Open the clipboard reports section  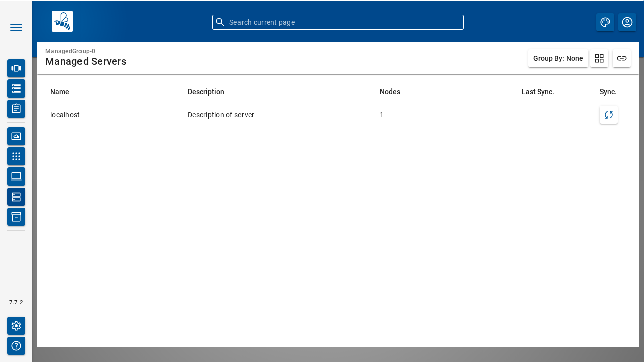pyautogui.click(x=16, y=109)
